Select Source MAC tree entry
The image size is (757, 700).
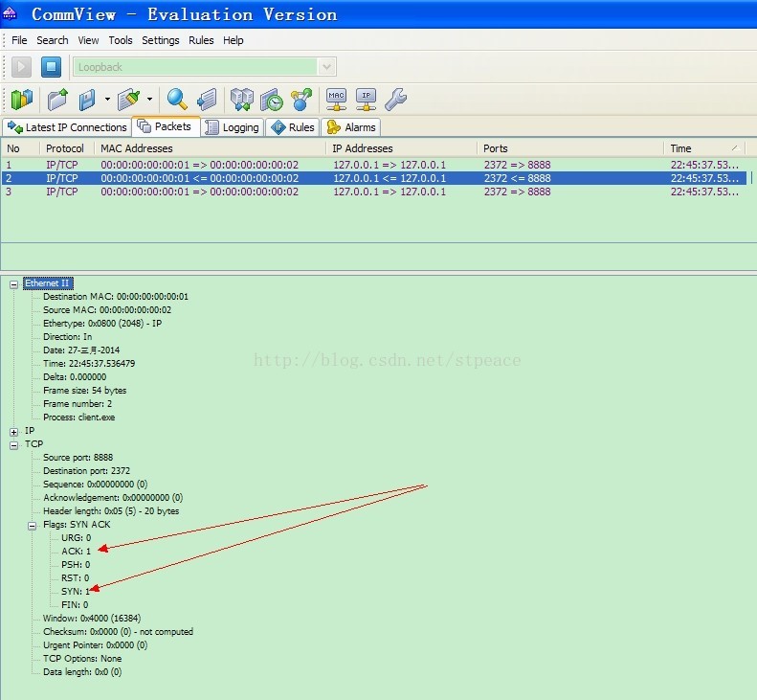click(107, 310)
